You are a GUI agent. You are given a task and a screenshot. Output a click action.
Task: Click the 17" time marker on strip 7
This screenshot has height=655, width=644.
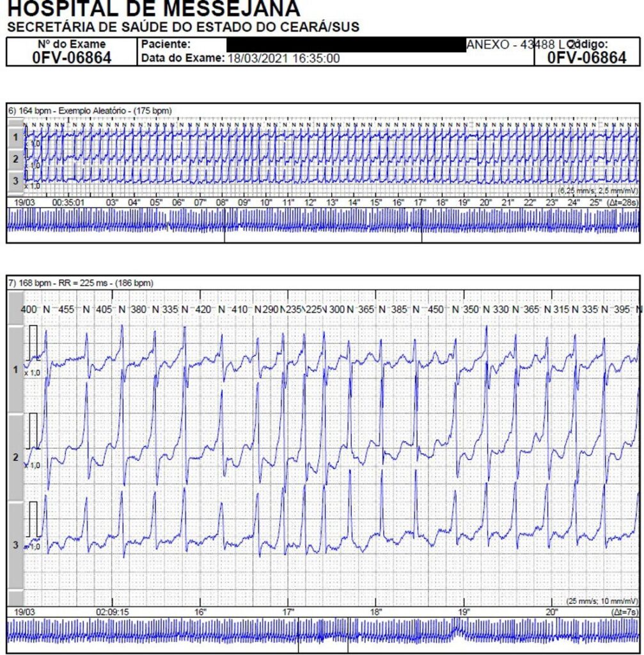point(288,612)
